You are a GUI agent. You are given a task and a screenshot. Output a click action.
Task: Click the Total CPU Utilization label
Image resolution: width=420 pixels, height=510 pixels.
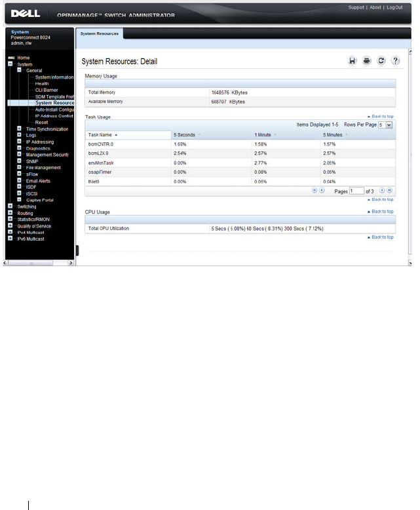[109, 229]
